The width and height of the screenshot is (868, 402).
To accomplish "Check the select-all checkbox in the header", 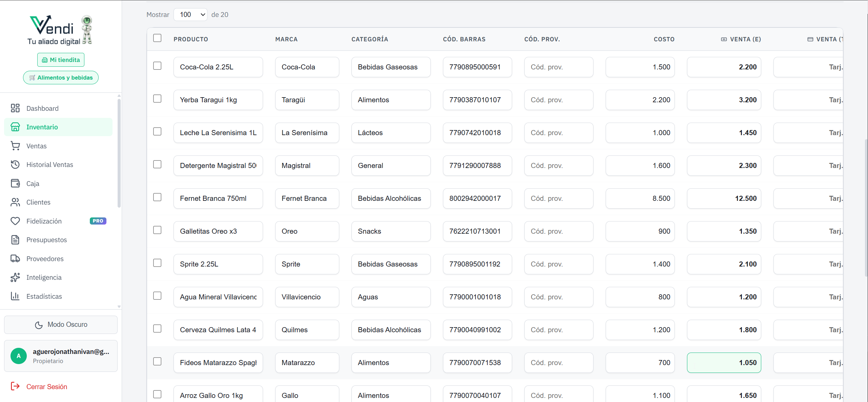I will 157,38.
